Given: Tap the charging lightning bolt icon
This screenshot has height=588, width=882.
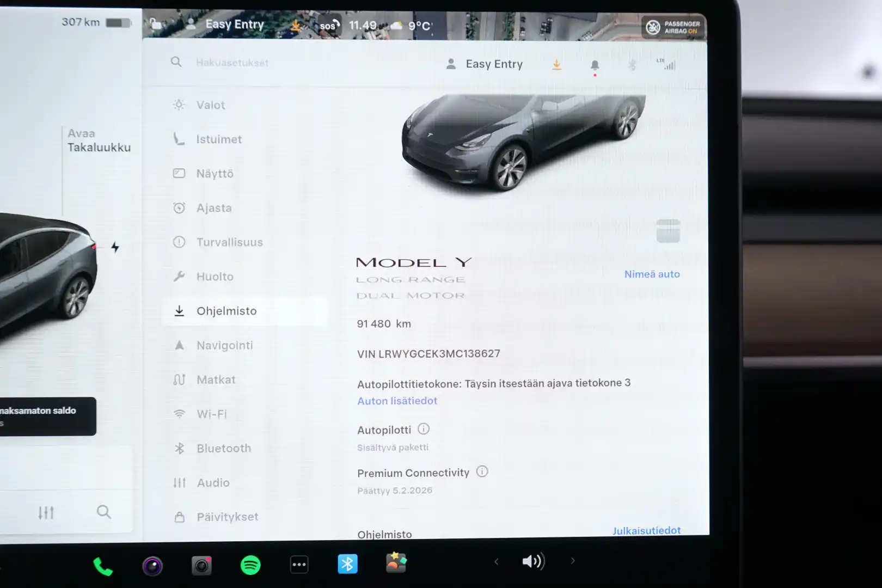Looking at the screenshot, I should click(115, 247).
